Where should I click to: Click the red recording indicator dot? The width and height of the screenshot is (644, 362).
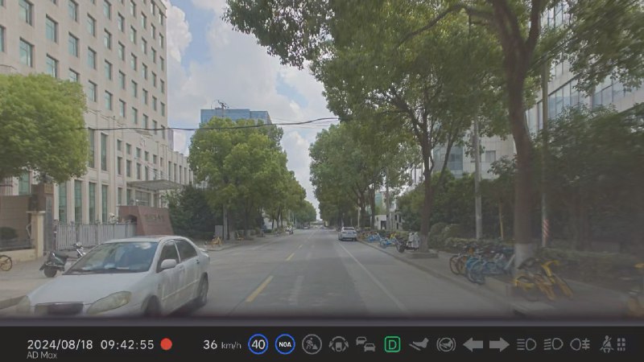(x=167, y=344)
